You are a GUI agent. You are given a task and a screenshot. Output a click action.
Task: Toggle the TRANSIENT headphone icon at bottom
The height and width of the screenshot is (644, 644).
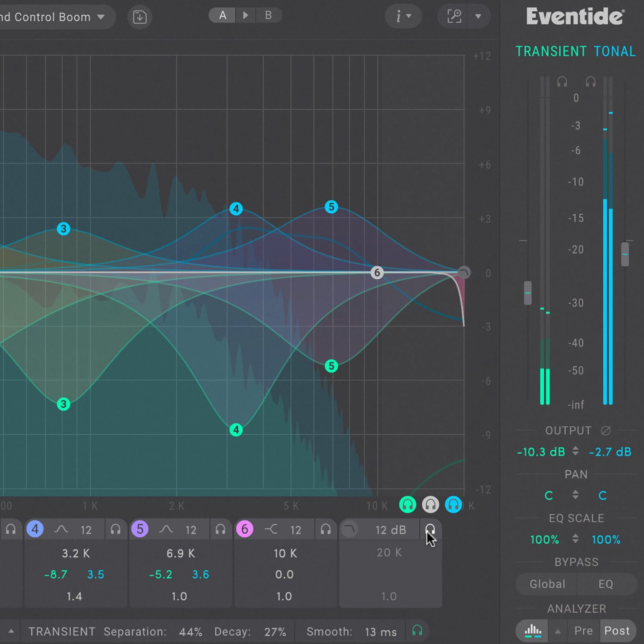coord(417,631)
